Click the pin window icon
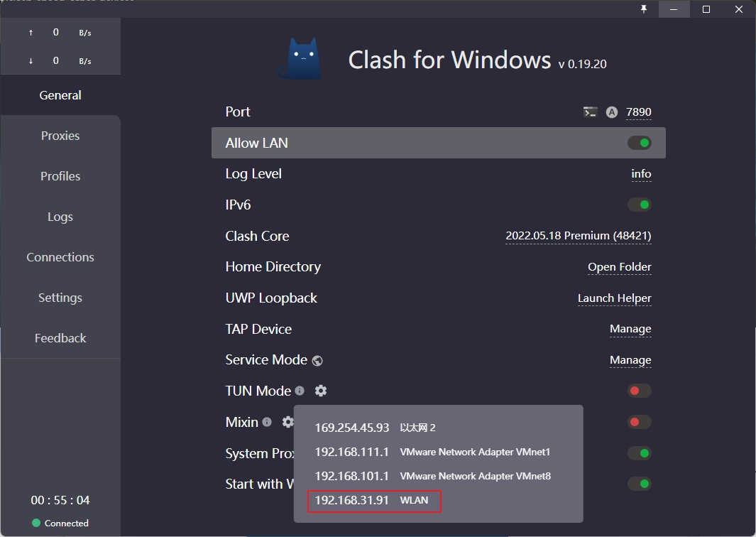The width and height of the screenshot is (756, 537). (644, 9)
